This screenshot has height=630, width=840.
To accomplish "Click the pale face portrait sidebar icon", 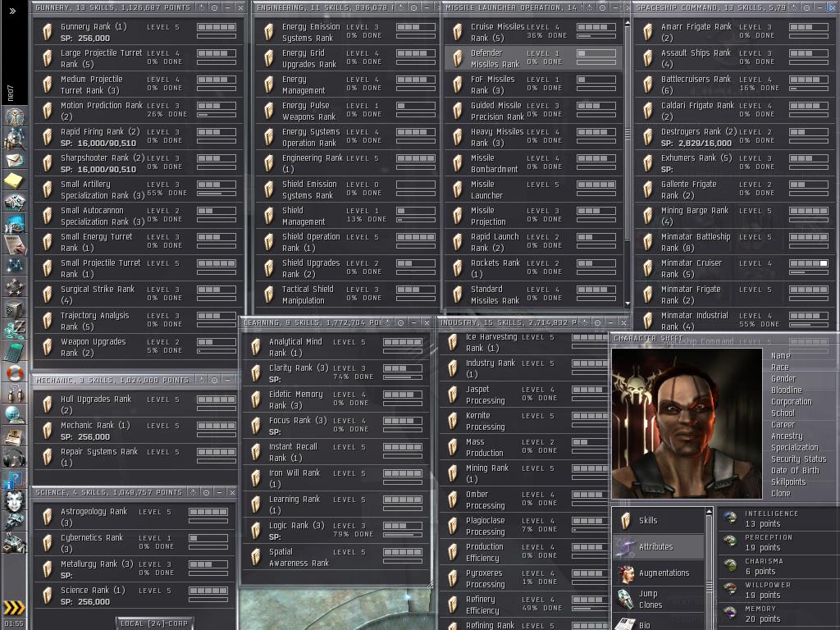I will pyautogui.click(x=15, y=501).
